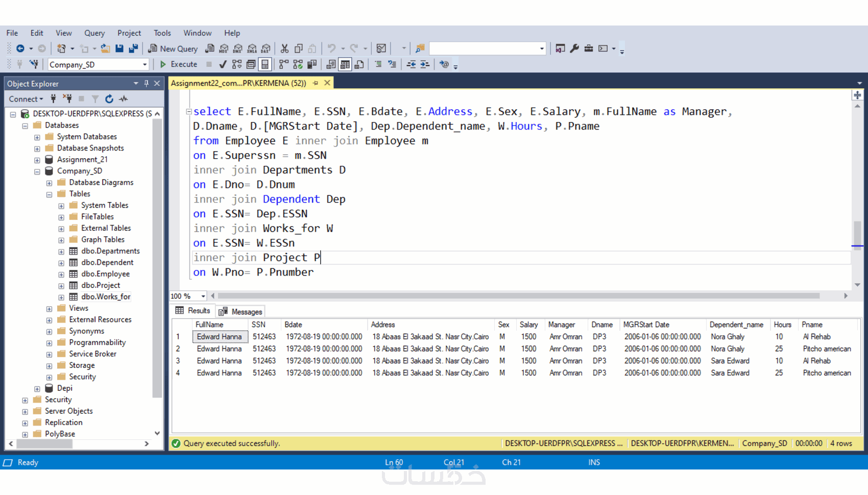Click Connect Object Explorer plug icon
The width and height of the screenshot is (868, 495).
[x=53, y=98]
